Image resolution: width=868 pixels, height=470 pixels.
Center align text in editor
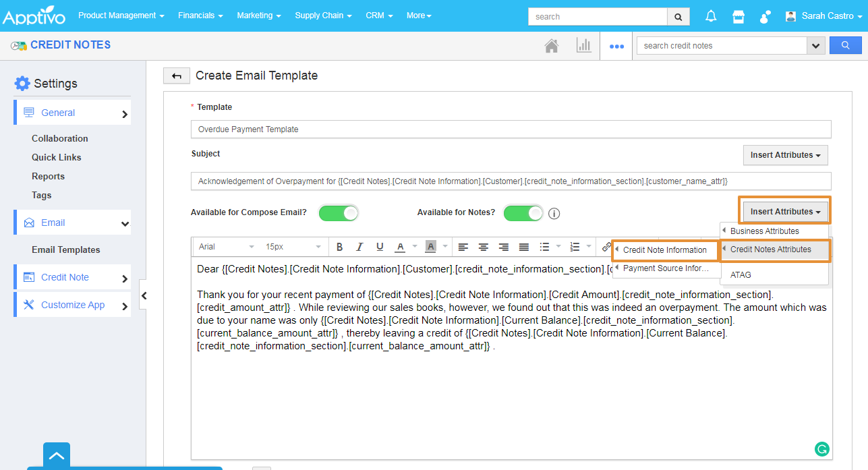click(484, 247)
